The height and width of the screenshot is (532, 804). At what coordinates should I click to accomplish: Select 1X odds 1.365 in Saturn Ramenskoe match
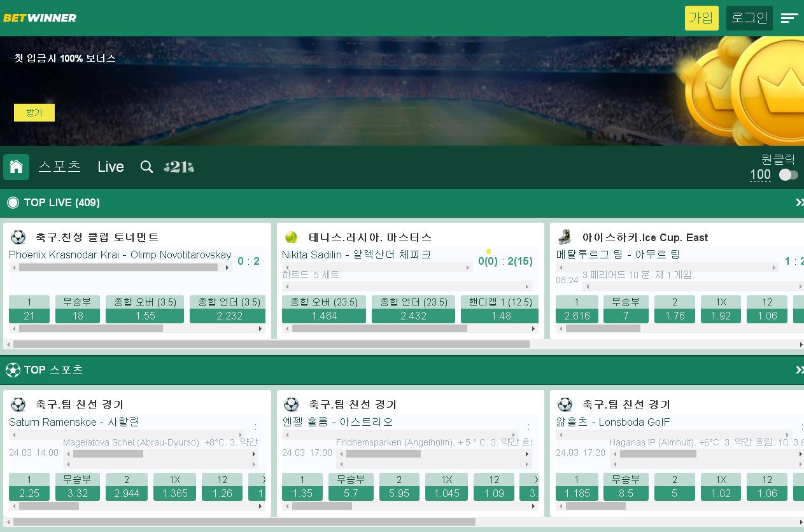click(174, 487)
